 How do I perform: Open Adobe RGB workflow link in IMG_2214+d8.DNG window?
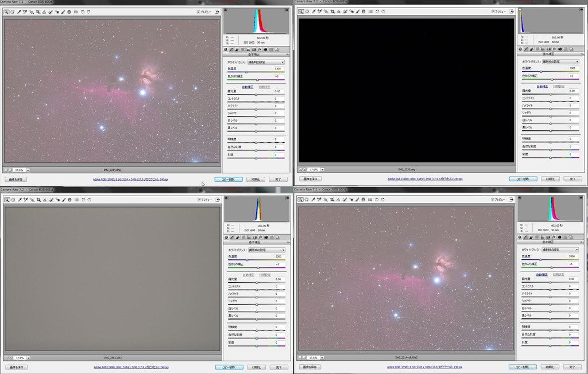(x=424, y=367)
